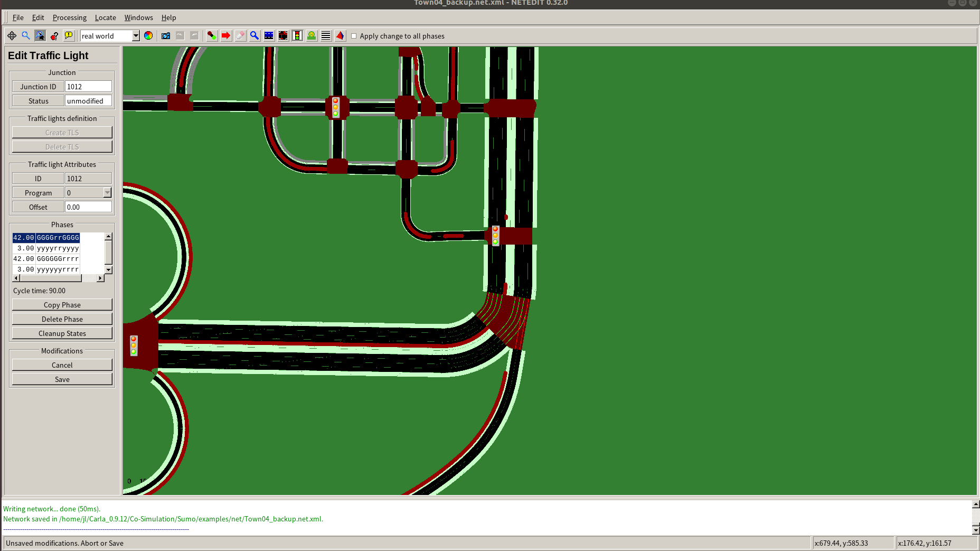Toggle the magnifier-with-cursor toolbar icon

[x=40, y=36]
